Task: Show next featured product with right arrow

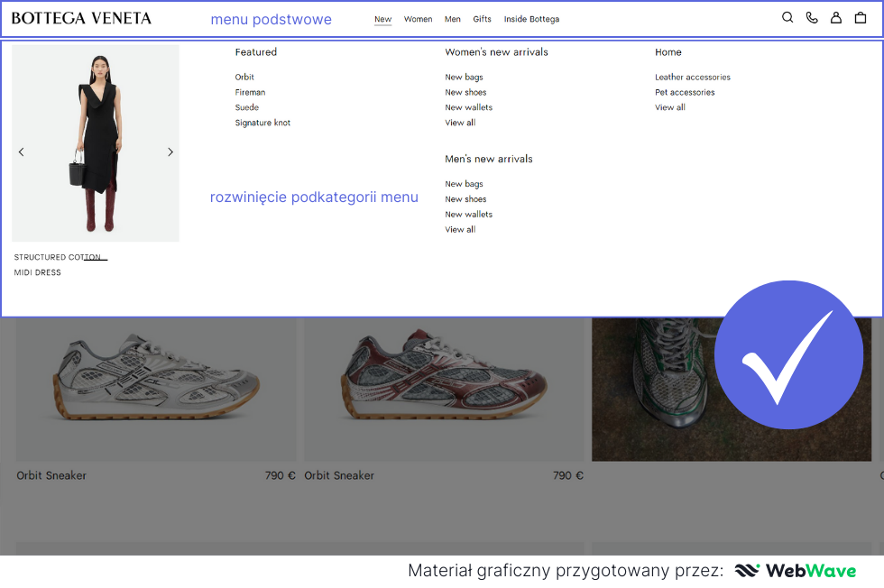Action: click(x=170, y=152)
